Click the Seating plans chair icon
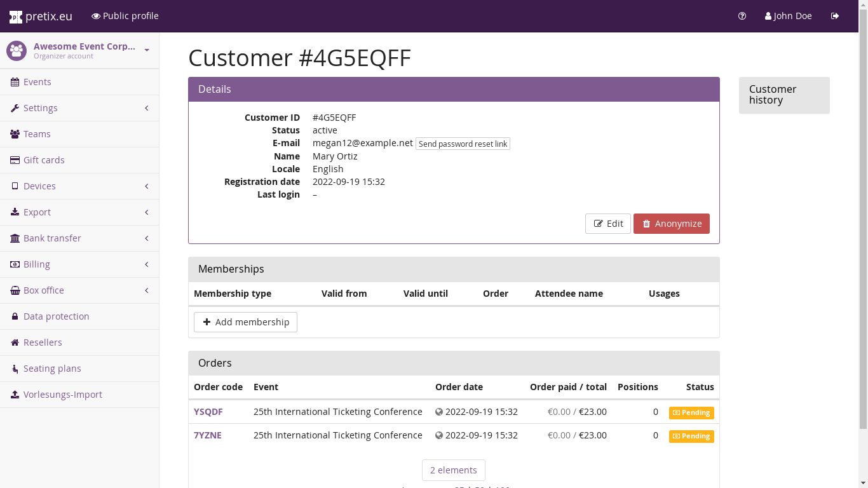The height and width of the screenshot is (488, 868). [15, 369]
